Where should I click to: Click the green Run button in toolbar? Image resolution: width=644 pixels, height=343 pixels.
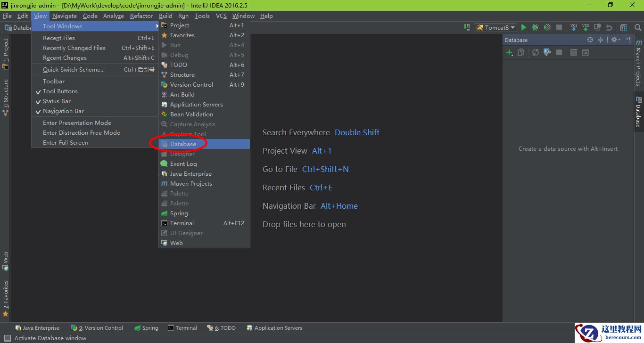523,28
